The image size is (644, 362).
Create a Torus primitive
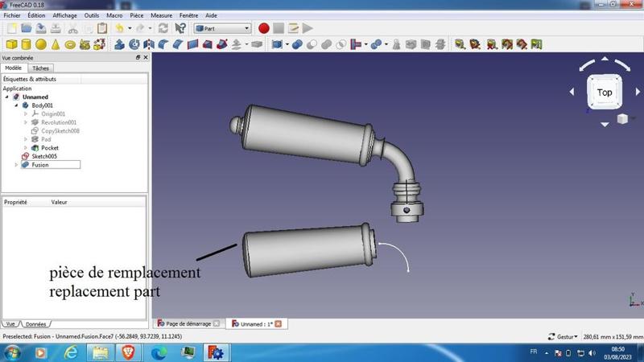(70, 44)
